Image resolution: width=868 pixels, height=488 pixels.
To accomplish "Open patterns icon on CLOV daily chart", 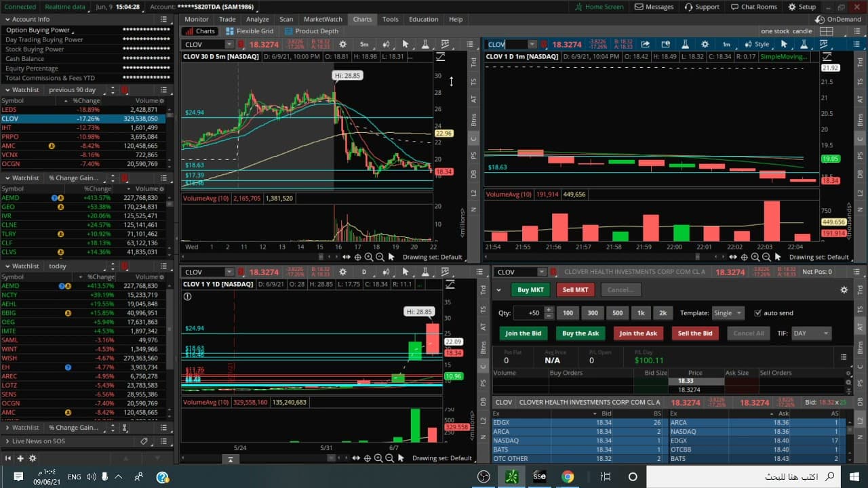I will (445, 272).
